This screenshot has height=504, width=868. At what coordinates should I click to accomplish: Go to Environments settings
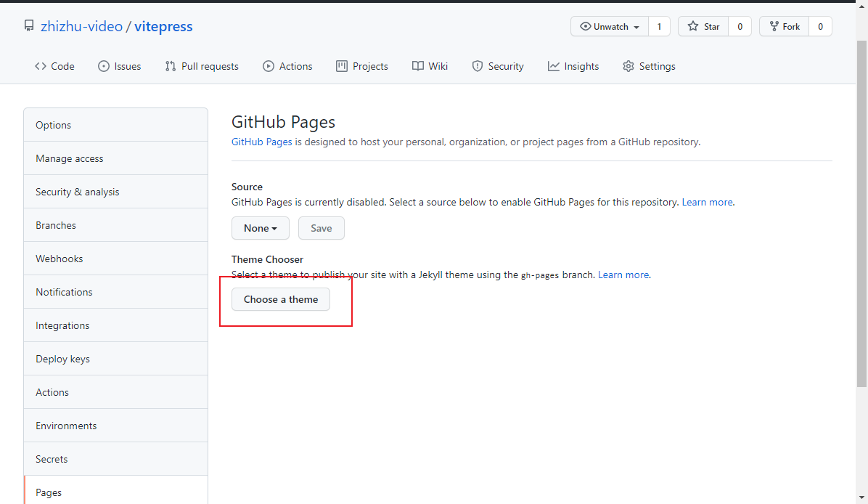115,426
